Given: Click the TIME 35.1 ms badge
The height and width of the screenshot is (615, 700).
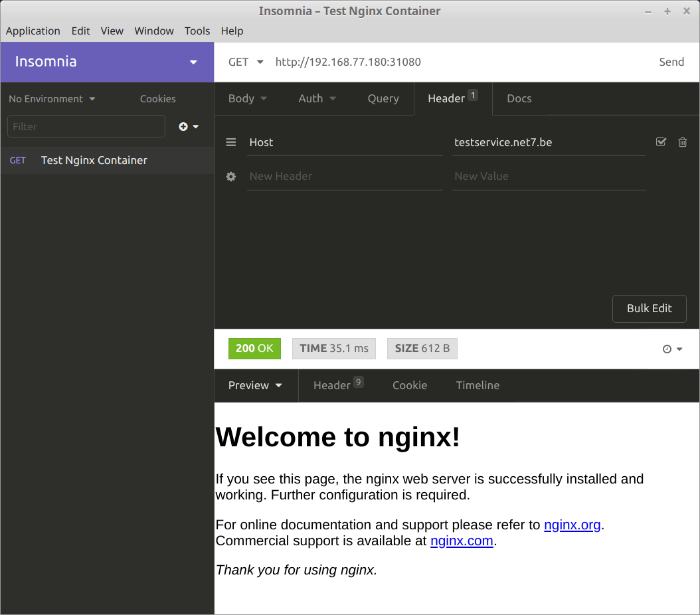Looking at the screenshot, I should click(334, 349).
